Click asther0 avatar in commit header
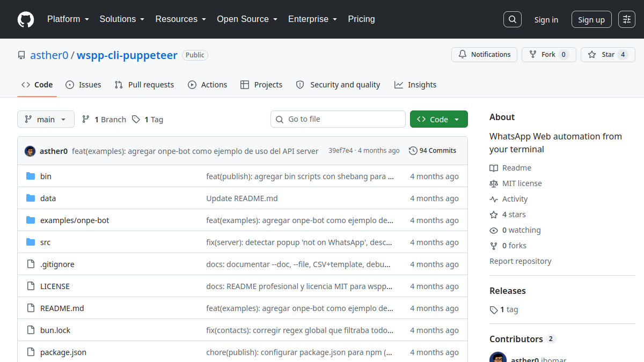This screenshot has width=644, height=362. [30, 151]
